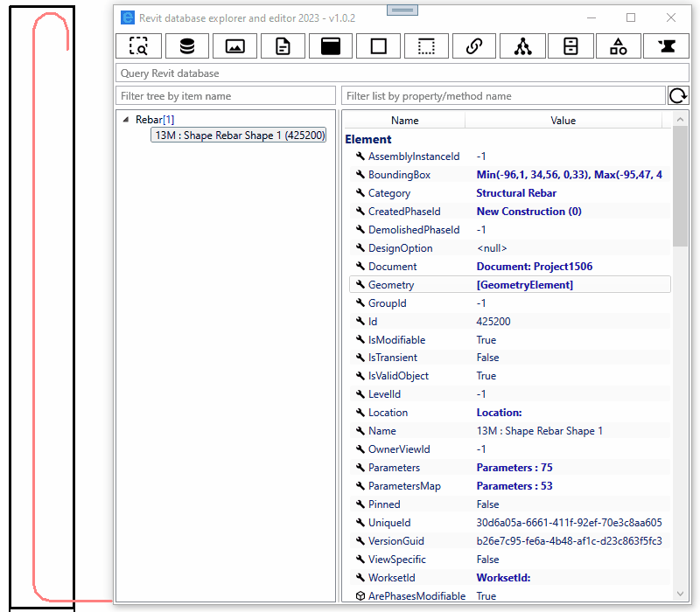Click the refresh list reload button

pyautogui.click(x=678, y=95)
